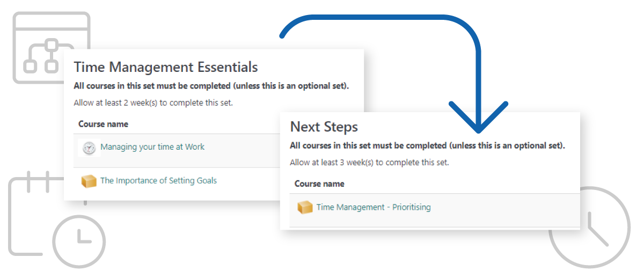Image resolution: width=644 pixels, height=279 pixels.
Task: Click the box icon beside Time Management - Prioritising
Action: pos(305,207)
